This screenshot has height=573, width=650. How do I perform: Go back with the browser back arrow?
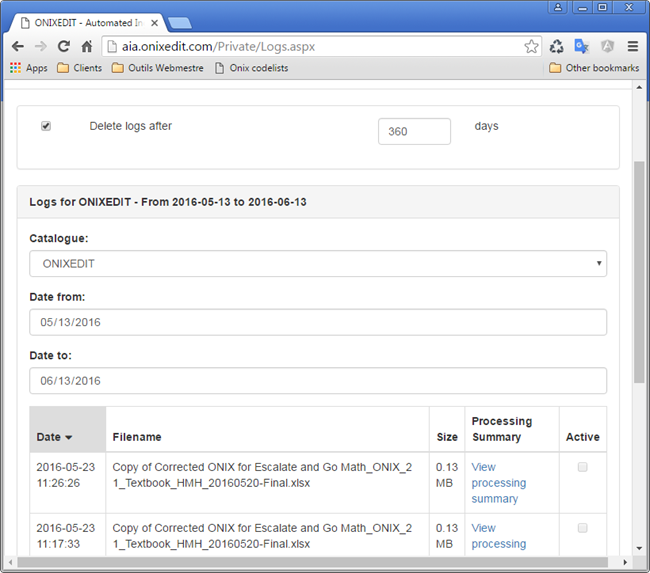coord(18,46)
